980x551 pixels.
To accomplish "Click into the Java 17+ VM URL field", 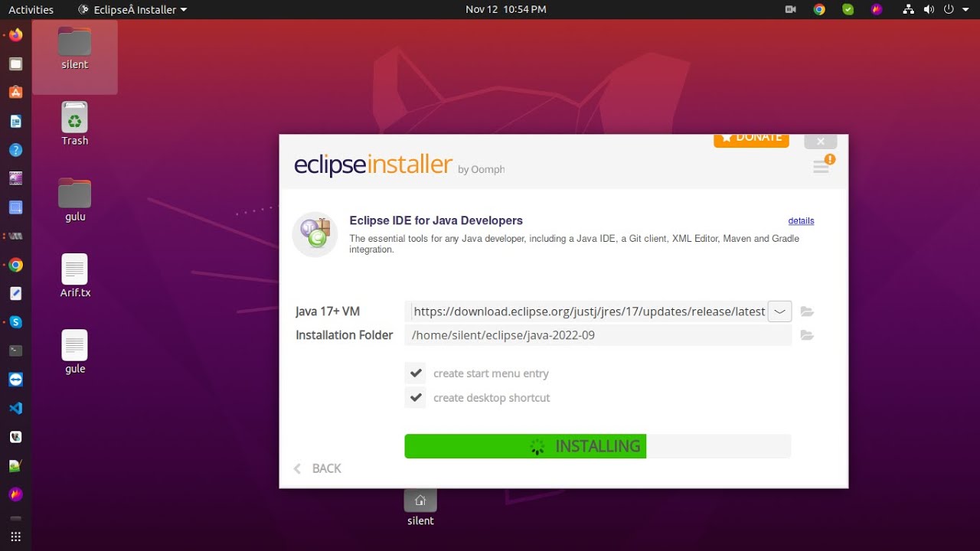I will (x=586, y=311).
